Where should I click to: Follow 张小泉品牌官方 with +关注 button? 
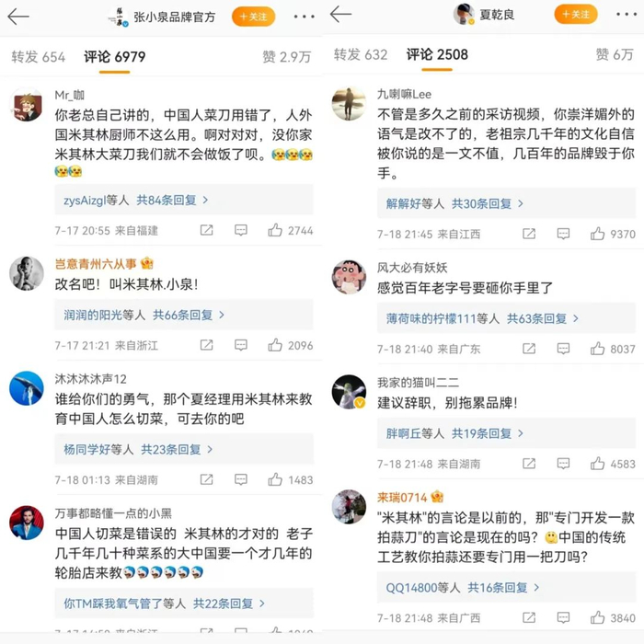[253, 17]
